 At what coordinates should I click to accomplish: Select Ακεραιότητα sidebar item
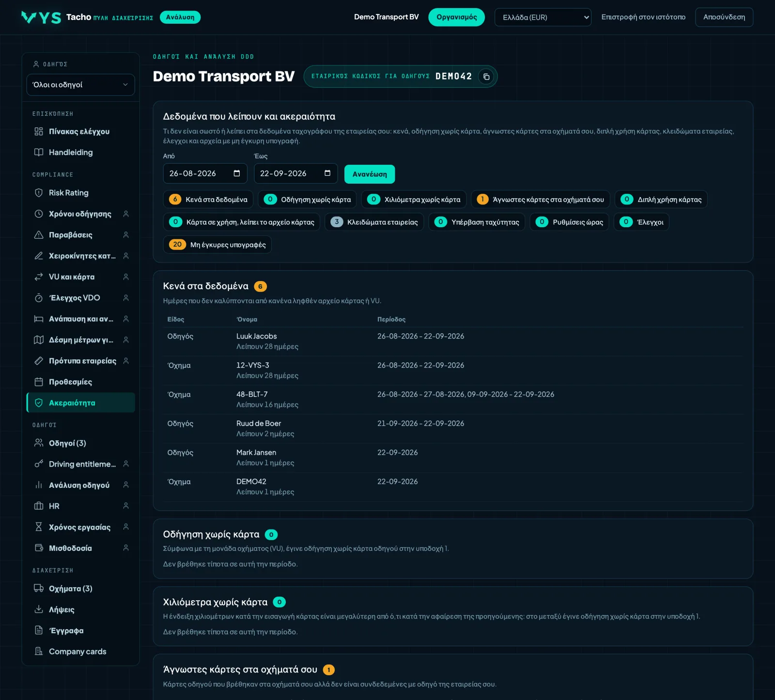point(80,403)
